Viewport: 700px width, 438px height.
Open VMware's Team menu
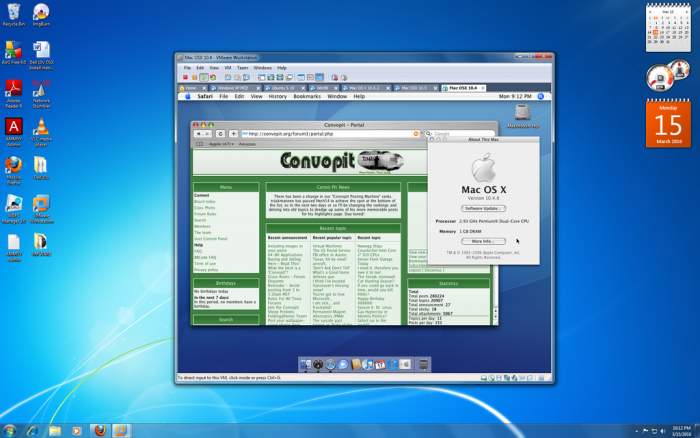point(242,68)
